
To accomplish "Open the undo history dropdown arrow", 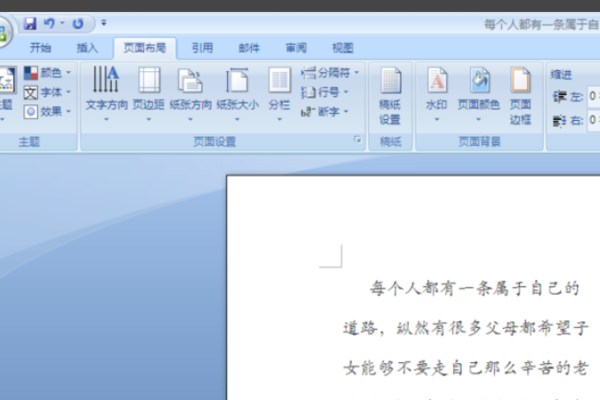I will [62, 23].
